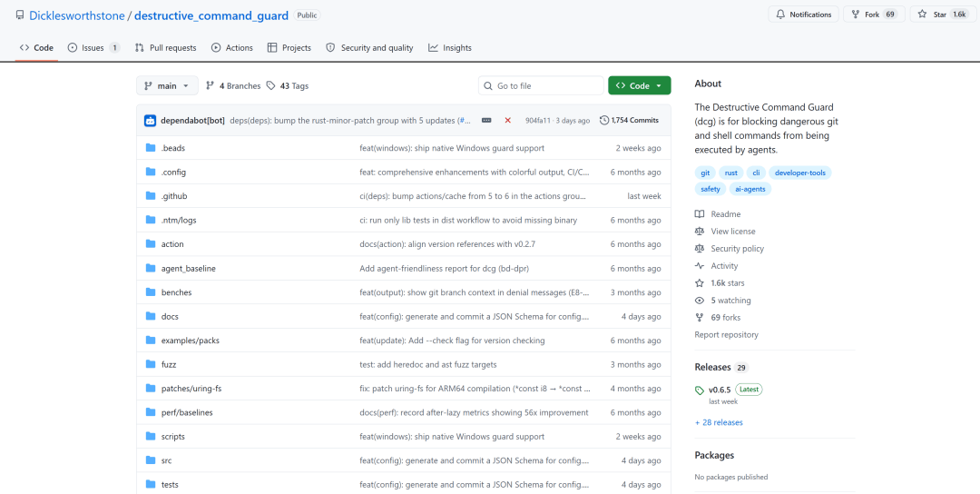This screenshot has height=494, width=980.
Task: Click the repository icon before Dicklesworthstone
Action: (20, 15)
